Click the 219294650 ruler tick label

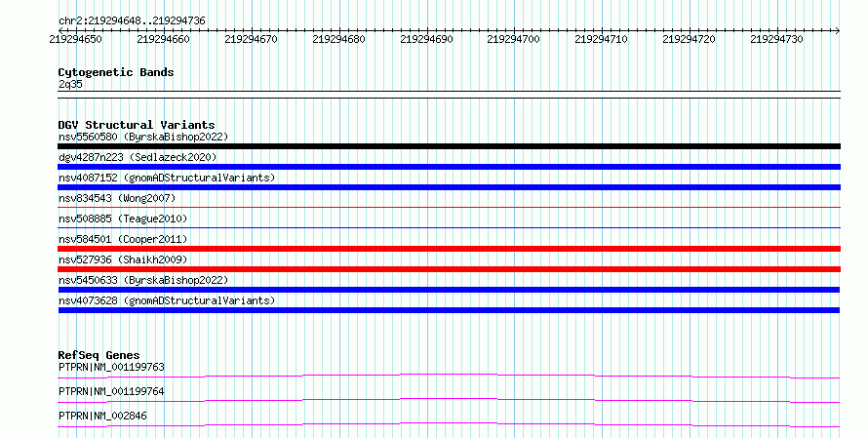tap(75, 39)
